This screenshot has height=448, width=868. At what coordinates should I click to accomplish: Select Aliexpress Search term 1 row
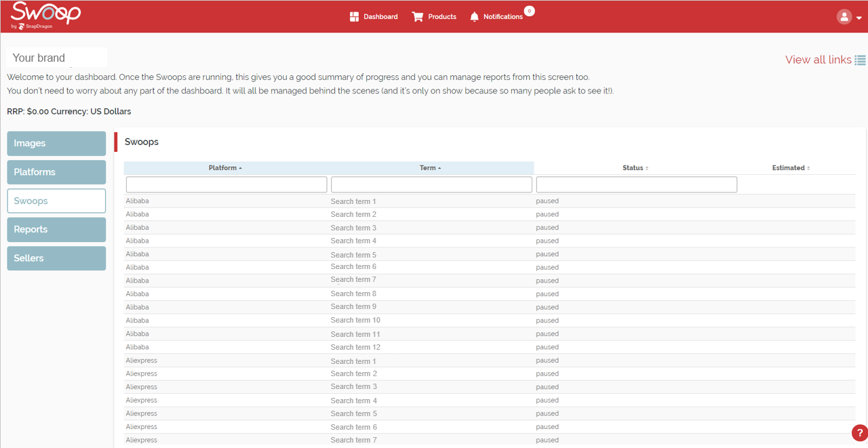[x=489, y=361]
